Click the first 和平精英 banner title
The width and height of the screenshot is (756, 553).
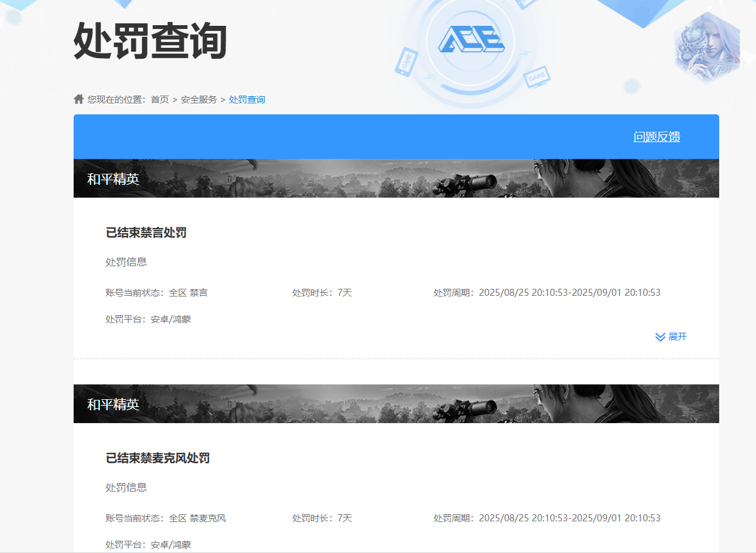113,179
